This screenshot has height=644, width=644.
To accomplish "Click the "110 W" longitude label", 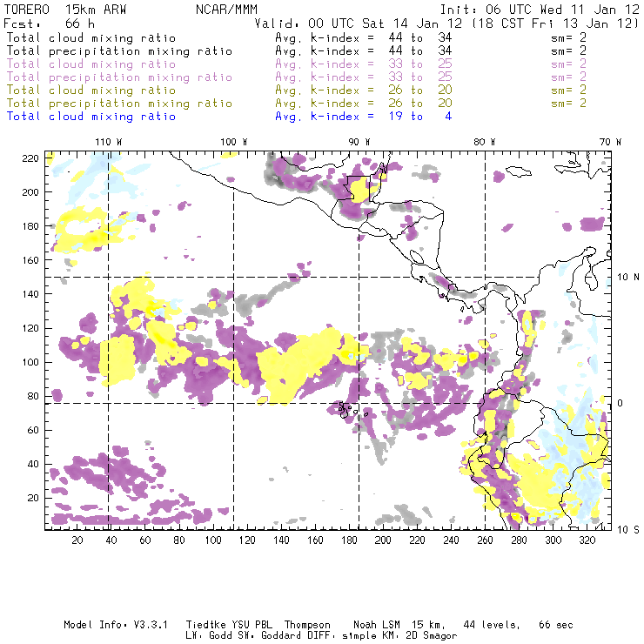I will pyautogui.click(x=109, y=142).
